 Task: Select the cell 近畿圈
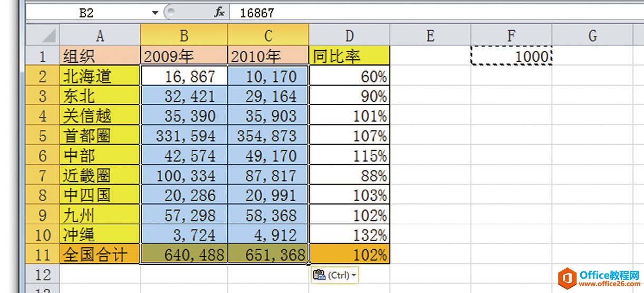point(100,175)
